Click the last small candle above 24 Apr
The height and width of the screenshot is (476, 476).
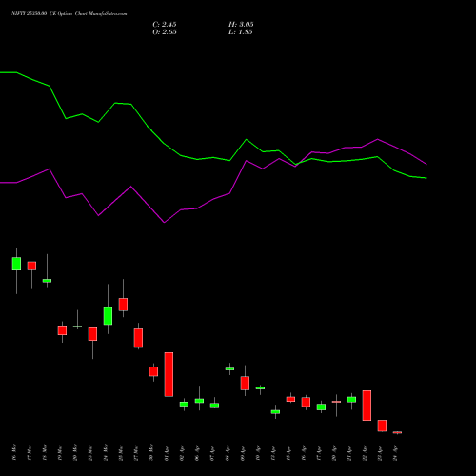(397, 432)
